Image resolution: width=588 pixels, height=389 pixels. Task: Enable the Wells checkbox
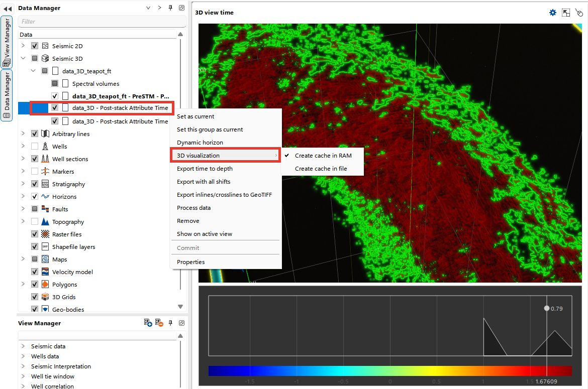coord(35,147)
